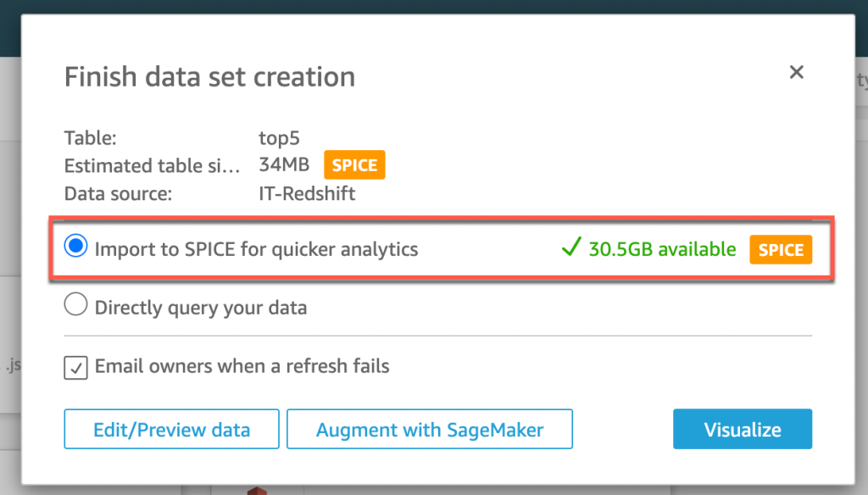
Task: Click the top5 table name
Action: pos(280,136)
